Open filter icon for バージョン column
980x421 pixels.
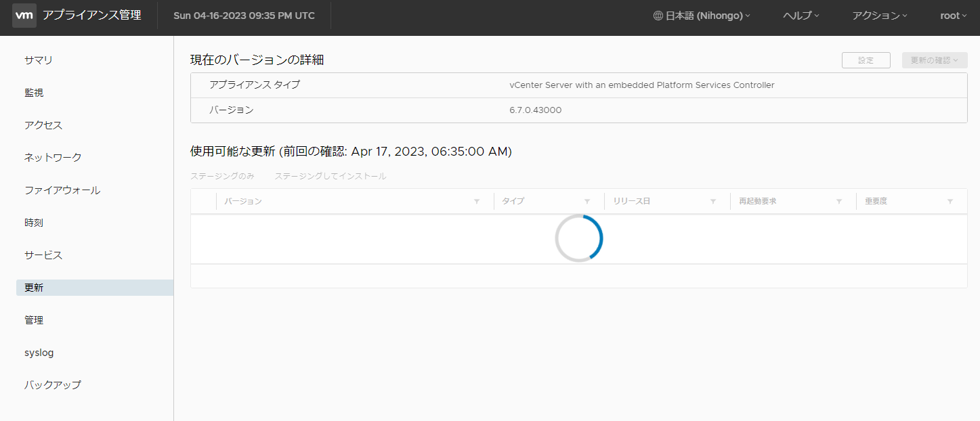[477, 202]
